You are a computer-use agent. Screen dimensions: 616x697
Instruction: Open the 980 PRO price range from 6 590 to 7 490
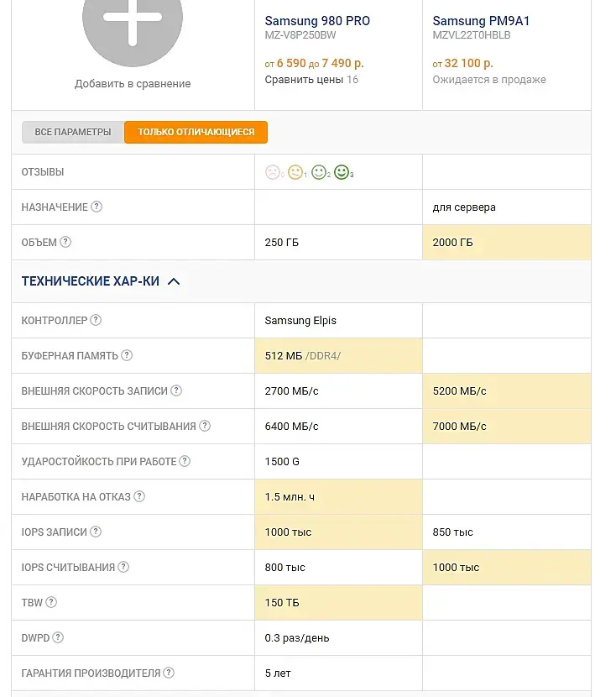(314, 63)
